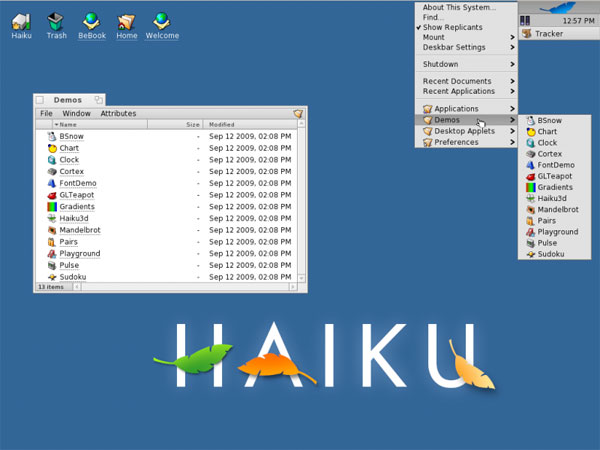Click Clock icon in Demos window
The image size is (600, 450).
(x=52, y=160)
